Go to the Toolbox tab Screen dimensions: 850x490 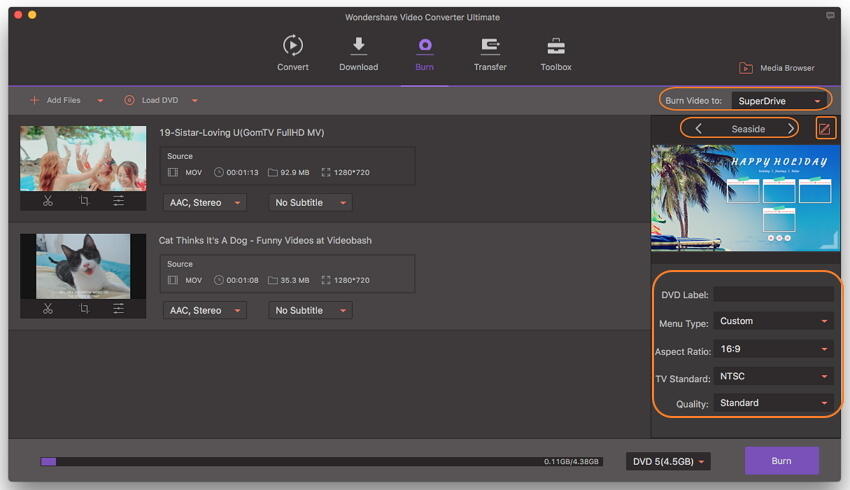[x=556, y=53]
